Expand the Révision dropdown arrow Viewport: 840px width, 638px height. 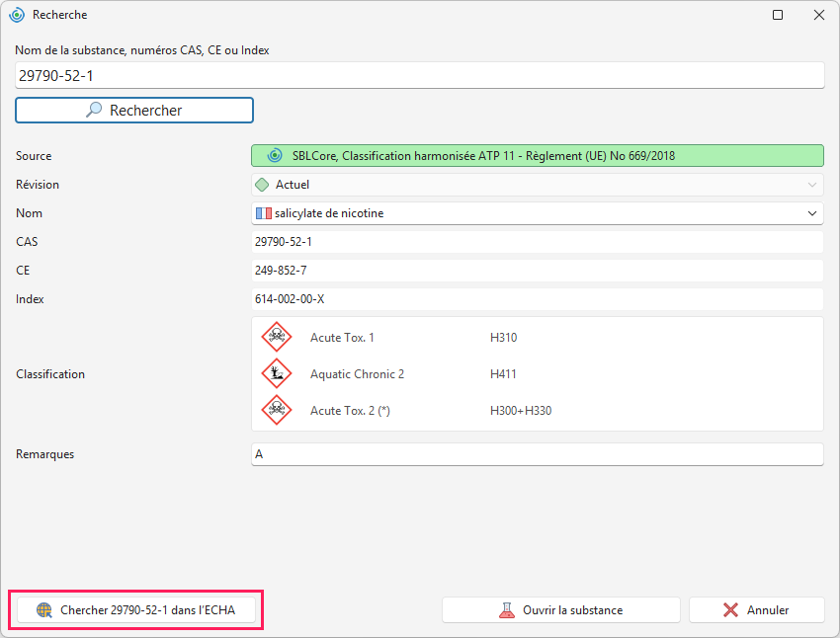click(812, 185)
